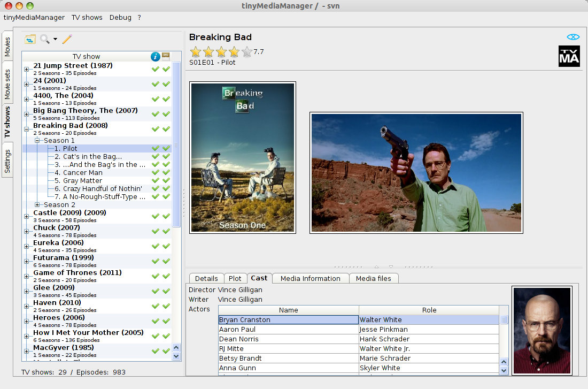Select episode 4. Cancer Man
The height and width of the screenshot is (389, 588).
[x=79, y=173]
